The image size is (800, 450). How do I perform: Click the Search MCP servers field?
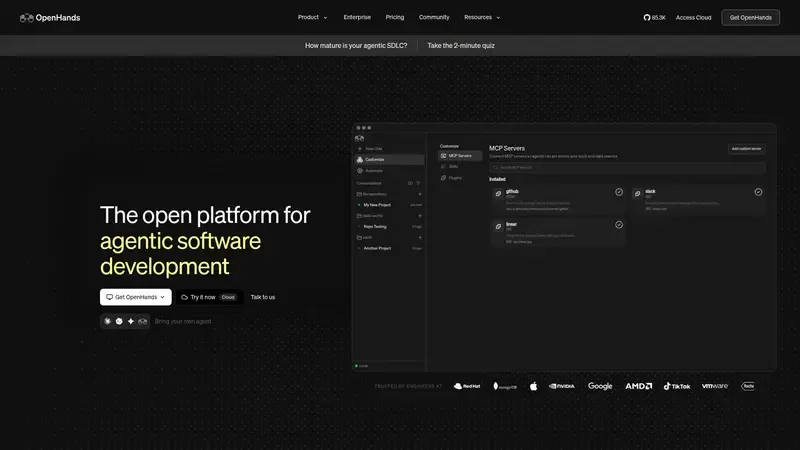(627, 167)
